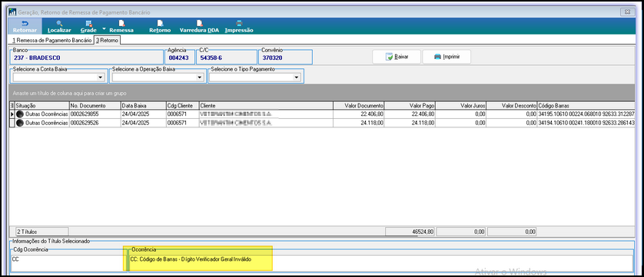Image resolution: width=644 pixels, height=277 pixels.
Task: Click barcode cell starting with 34194.10610
Action: 586,122
